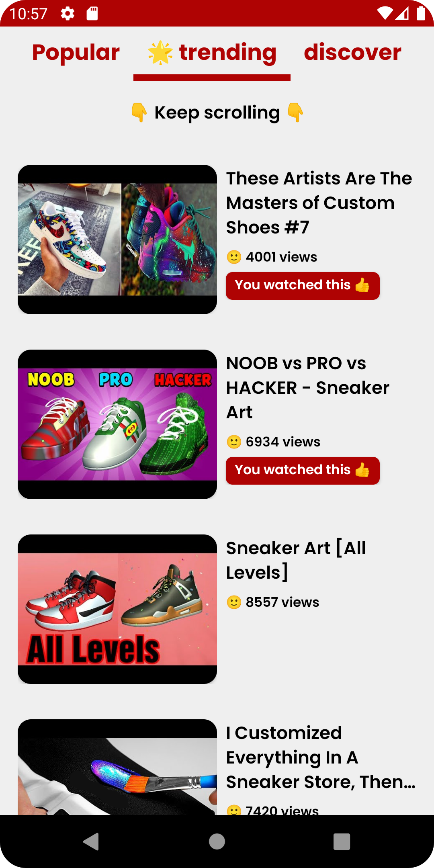Open 'I Customized Everything In A Sneaker Store' title
This screenshot has width=434, height=868.
tap(321, 757)
